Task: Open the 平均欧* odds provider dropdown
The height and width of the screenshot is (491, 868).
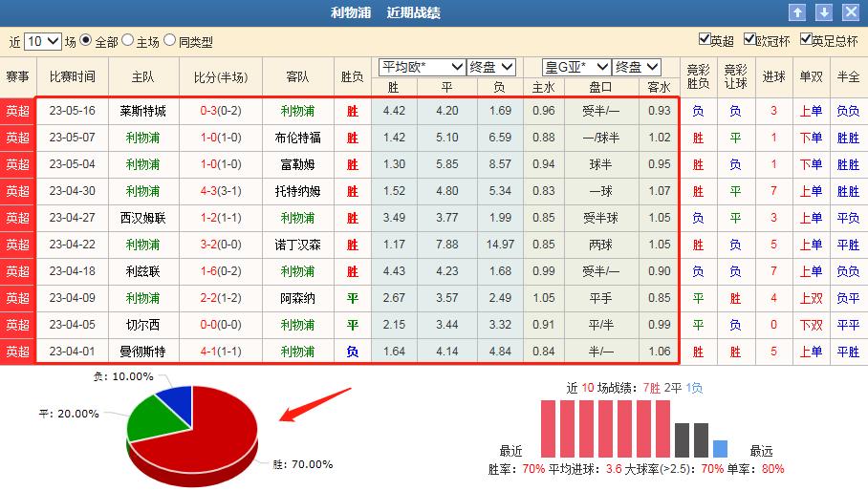Action: coord(422,68)
